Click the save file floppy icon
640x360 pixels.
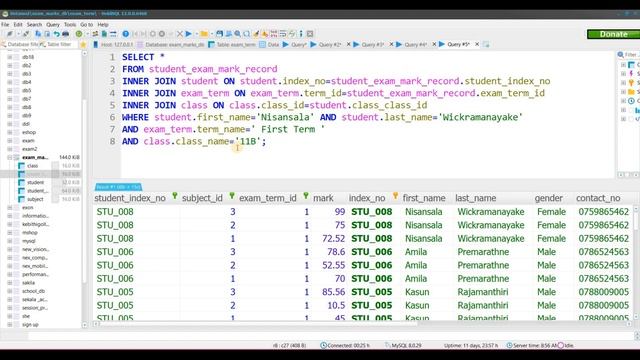[220, 34]
